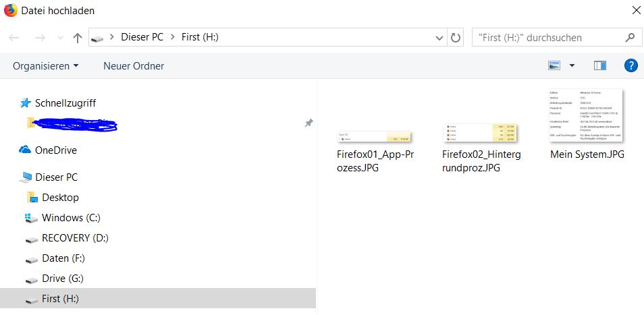Open Desktop in the navigation pane
Viewport: 644px width, 315px height.
point(60,198)
